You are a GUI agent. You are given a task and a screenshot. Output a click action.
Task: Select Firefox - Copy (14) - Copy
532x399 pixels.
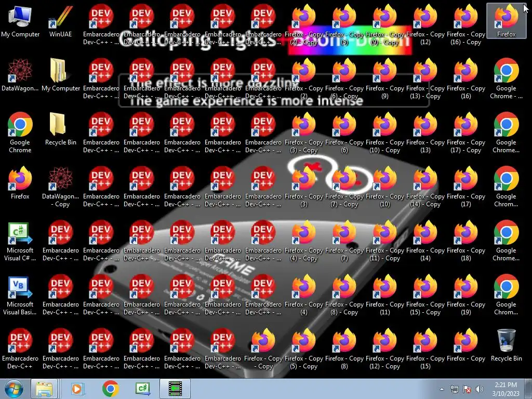tap(425, 187)
